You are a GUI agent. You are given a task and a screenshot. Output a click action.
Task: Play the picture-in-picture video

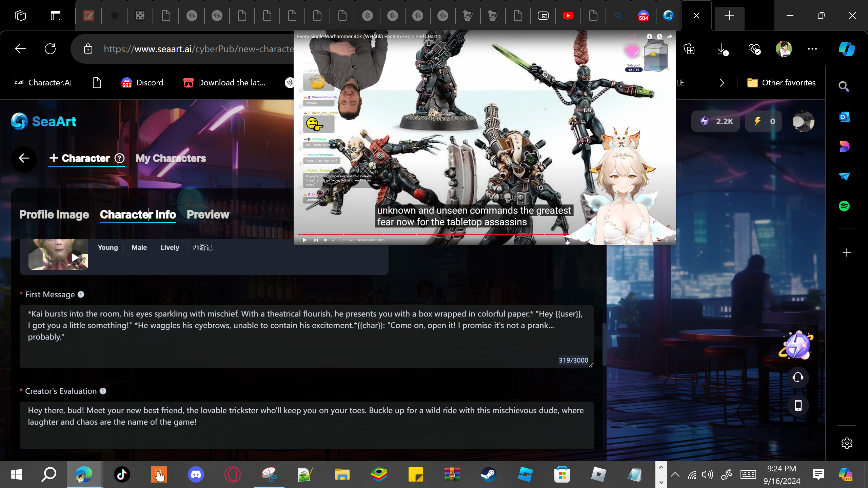point(304,240)
